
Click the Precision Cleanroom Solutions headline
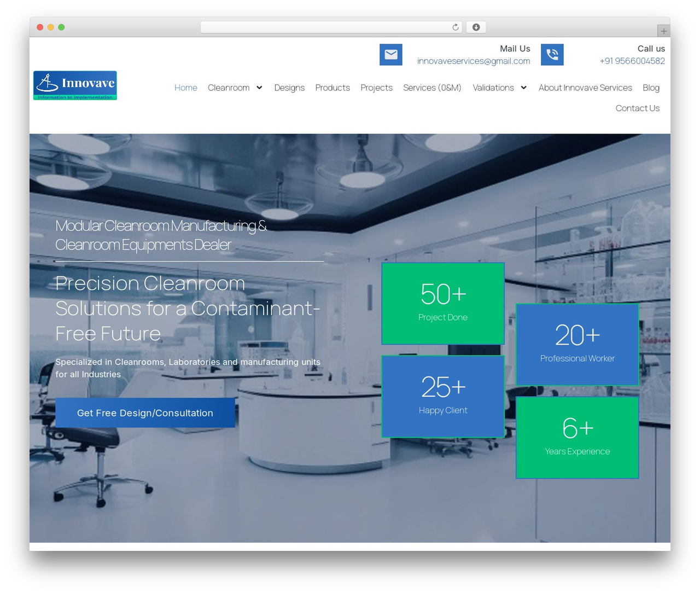pyautogui.click(x=188, y=309)
